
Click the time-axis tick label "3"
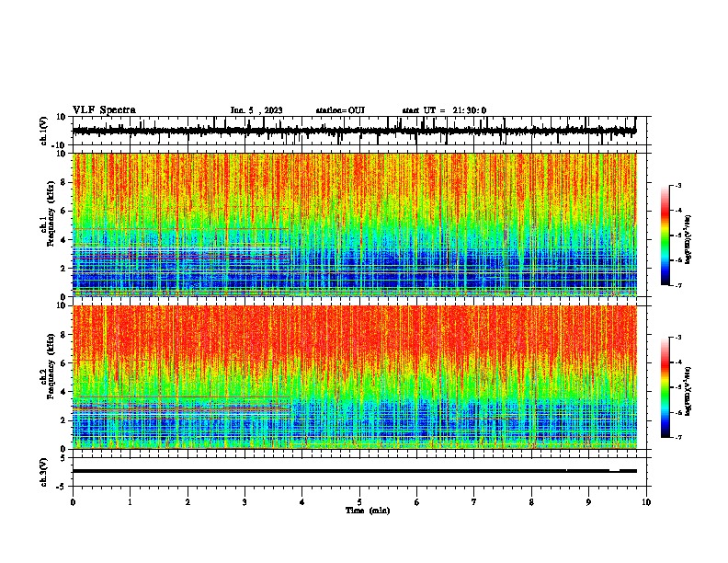(x=245, y=502)
